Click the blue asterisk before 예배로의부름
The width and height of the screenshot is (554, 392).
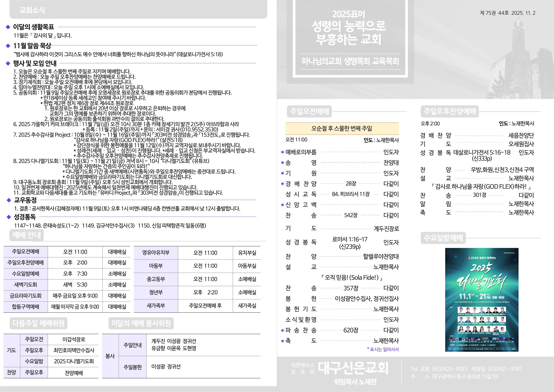pyautogui.click(x=282, y=152)
